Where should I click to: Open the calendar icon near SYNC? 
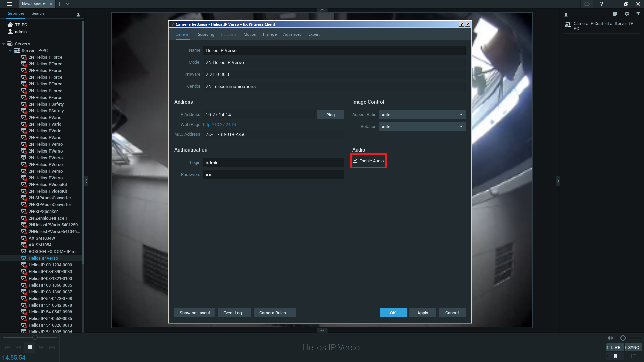[634, 356]
